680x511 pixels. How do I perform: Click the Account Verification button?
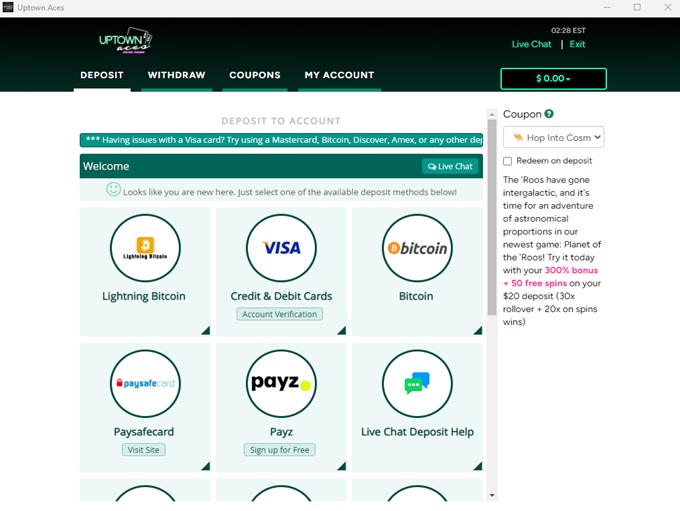click(281, 314)
